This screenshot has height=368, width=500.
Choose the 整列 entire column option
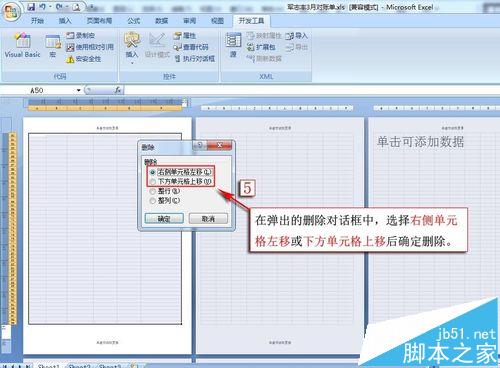pyautogui.click(x=165, y=201)
